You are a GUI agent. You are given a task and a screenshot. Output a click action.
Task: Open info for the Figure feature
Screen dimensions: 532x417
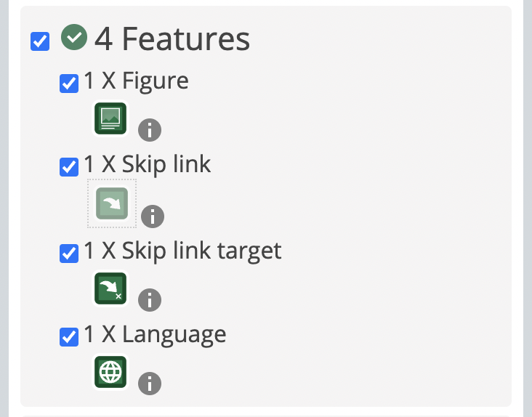[x=150, y=130]
